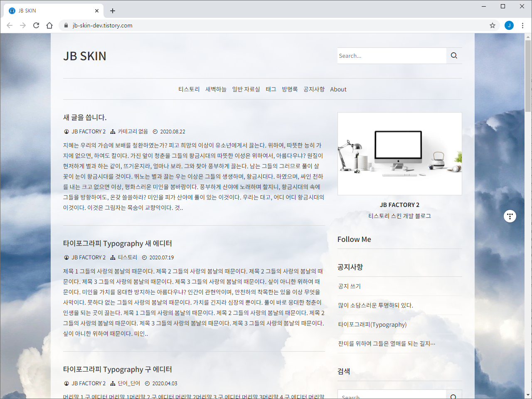Click the header search magnifier icon
Screen dimensions: 532x399
point(454,56)
